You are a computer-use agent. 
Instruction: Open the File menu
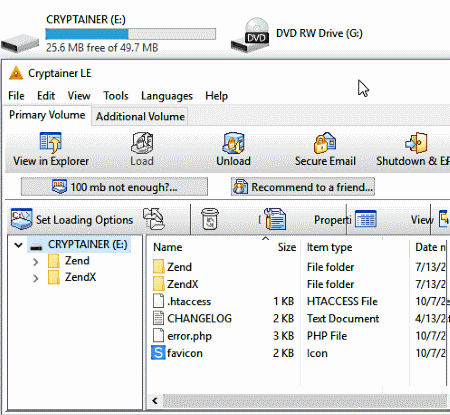point(16,96)
